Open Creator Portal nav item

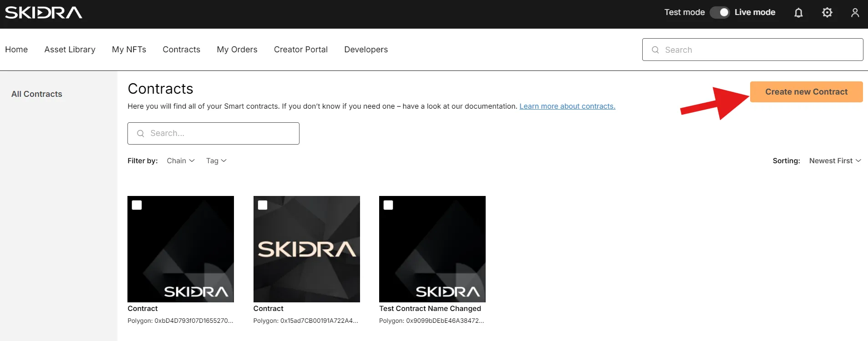[x=301, y=50]
